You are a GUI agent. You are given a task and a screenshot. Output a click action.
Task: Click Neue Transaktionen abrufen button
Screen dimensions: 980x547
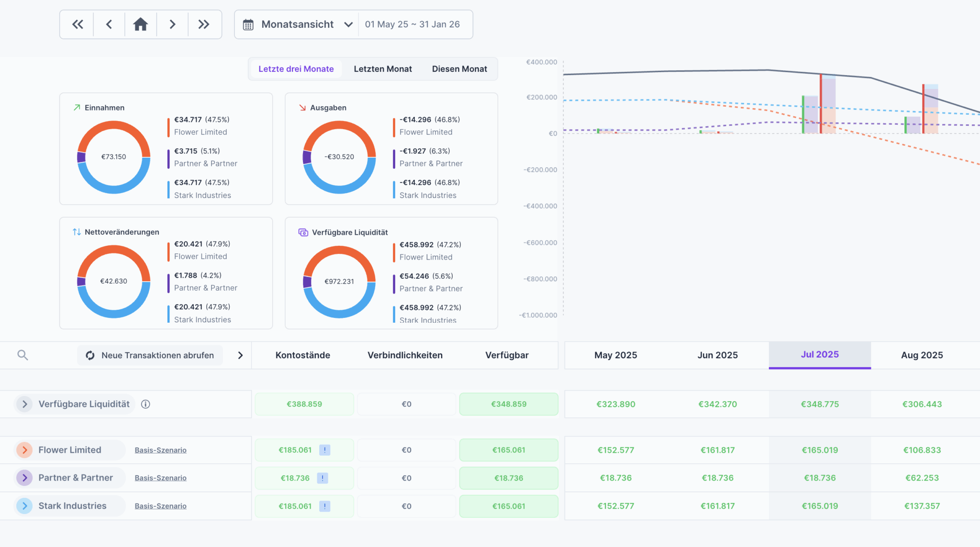pyautogui.click(x=150, y=355)
